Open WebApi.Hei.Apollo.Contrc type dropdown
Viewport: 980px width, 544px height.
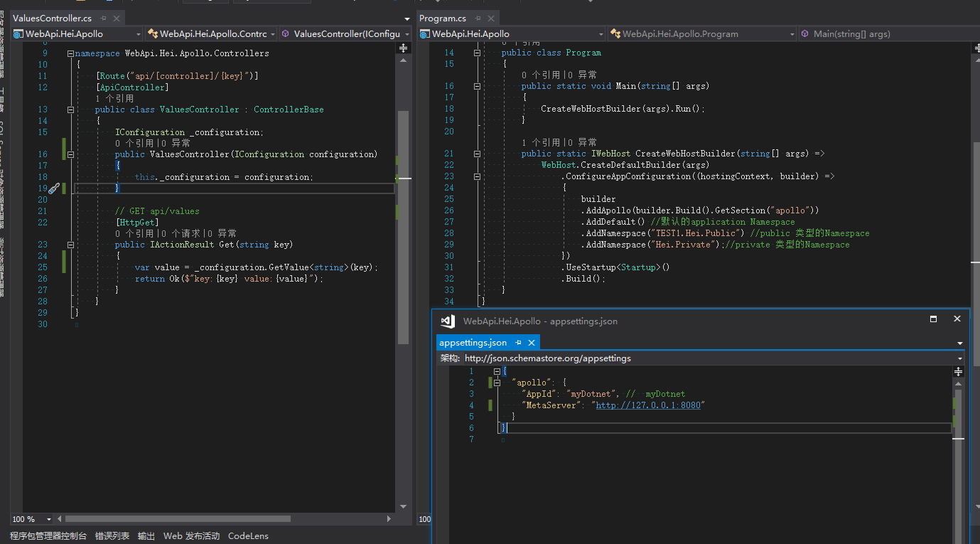click(211, 33)
